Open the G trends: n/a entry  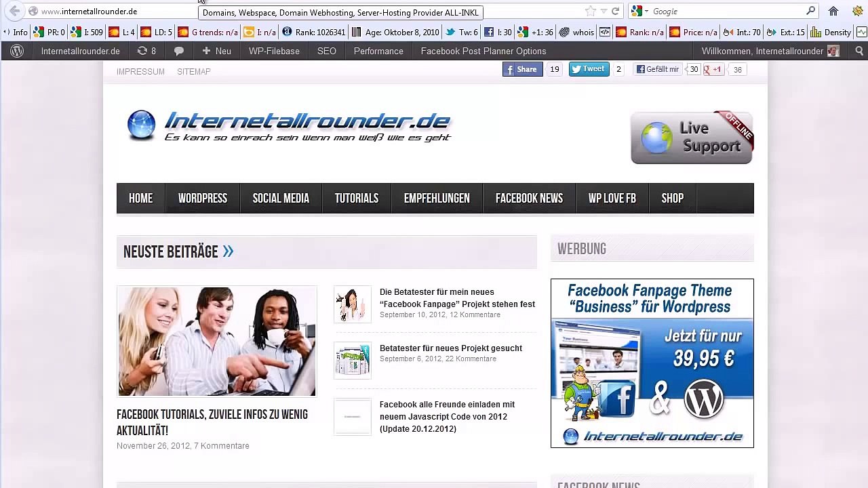point(208,32)
